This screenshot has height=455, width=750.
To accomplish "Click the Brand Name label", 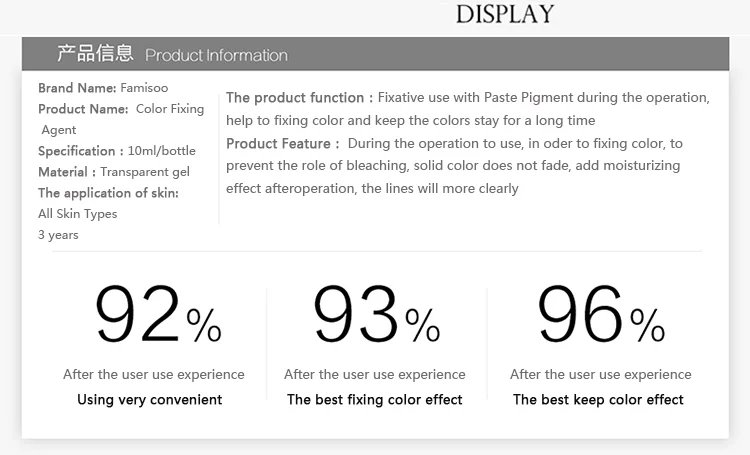I will pos(77,88).
